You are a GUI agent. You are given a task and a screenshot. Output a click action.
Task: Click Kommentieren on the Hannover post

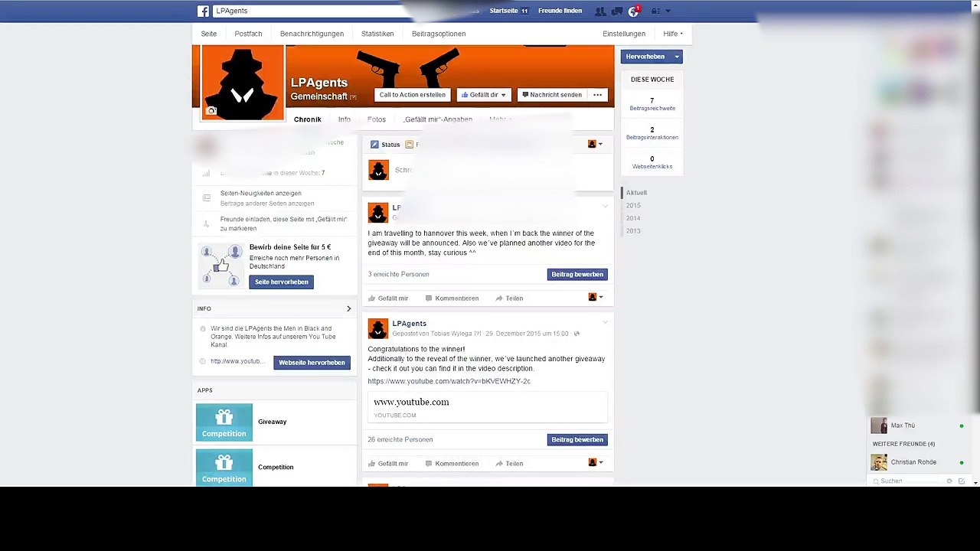[x=452, y=298]
